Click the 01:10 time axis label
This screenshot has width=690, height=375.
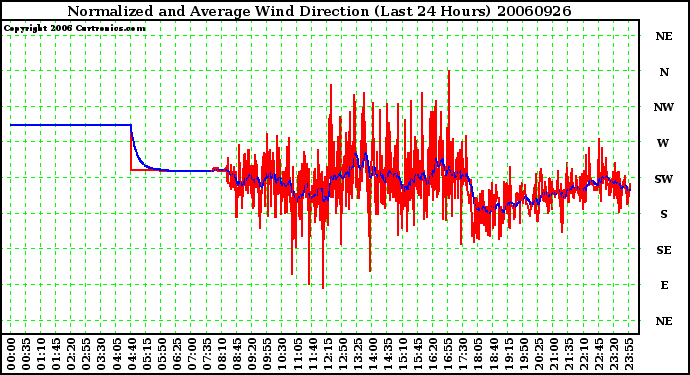41,354
